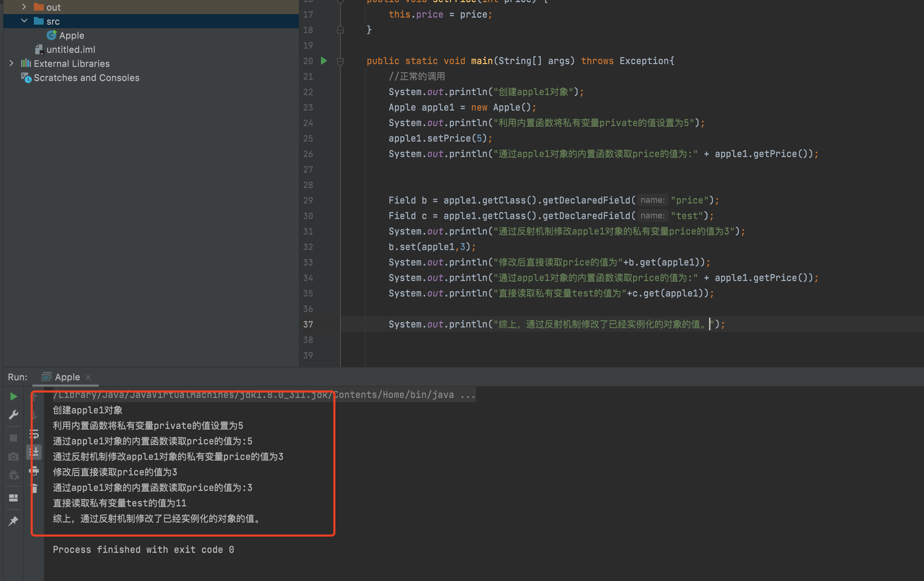This screenshot has width=924, height=581.
Task: Place cursor on 'b.set(apple1,3);' line
Action: coord(432,246)
